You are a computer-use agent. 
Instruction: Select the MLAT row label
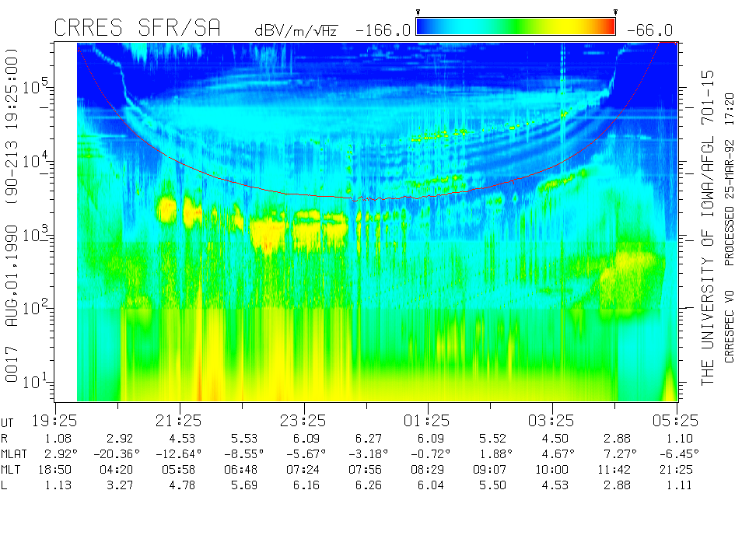coord(15,453)
